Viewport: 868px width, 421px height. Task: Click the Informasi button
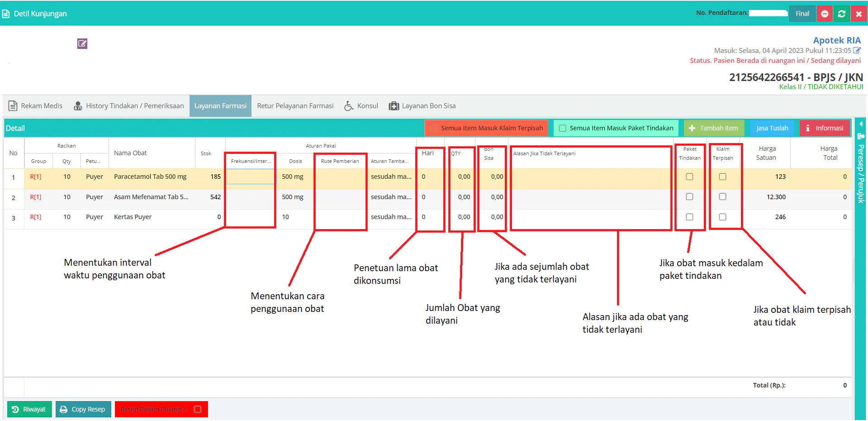click(x=825, y=128)
